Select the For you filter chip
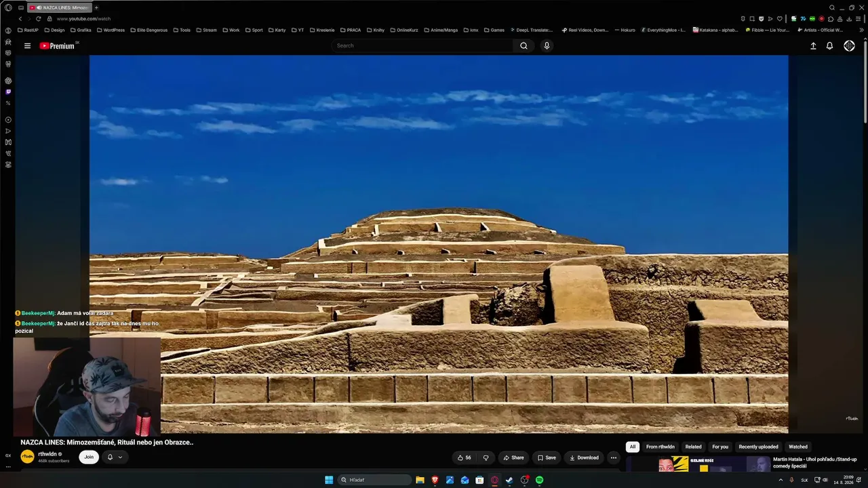868x488 pixels. tap(720, 447)
